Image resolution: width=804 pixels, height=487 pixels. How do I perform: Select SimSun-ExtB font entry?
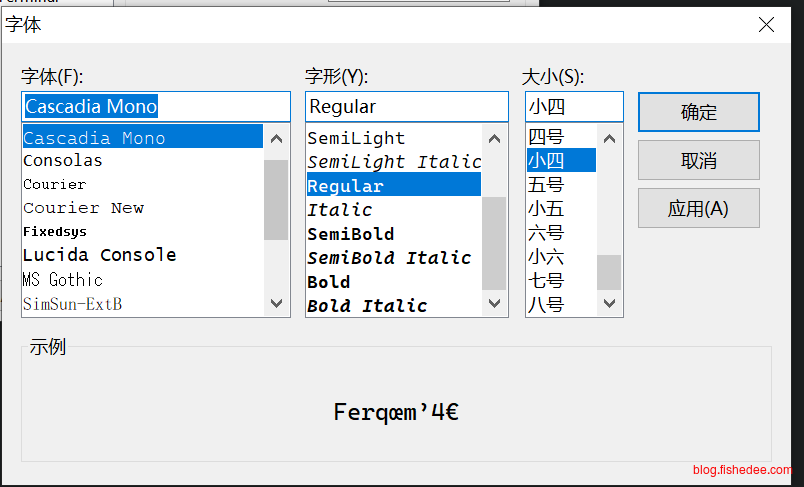(73, 303)
